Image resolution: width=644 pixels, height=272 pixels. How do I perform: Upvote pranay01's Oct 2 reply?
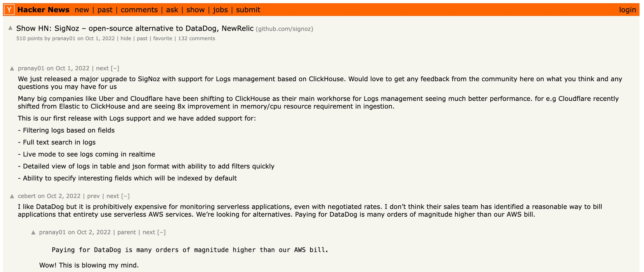33,232
